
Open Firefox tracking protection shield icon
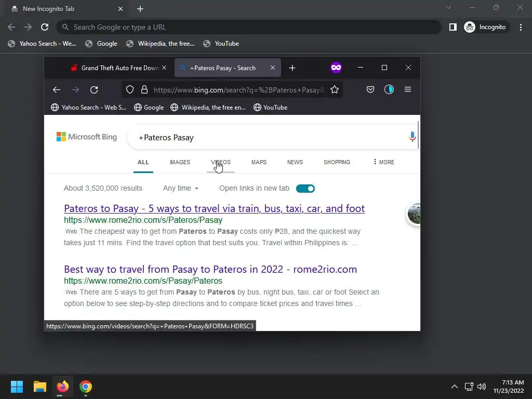point(129,89)
